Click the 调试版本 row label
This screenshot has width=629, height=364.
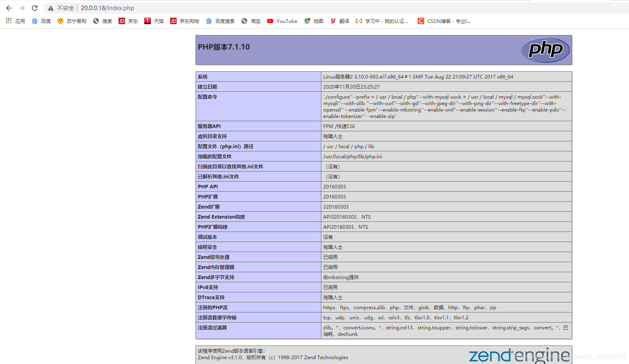point(207,237)
